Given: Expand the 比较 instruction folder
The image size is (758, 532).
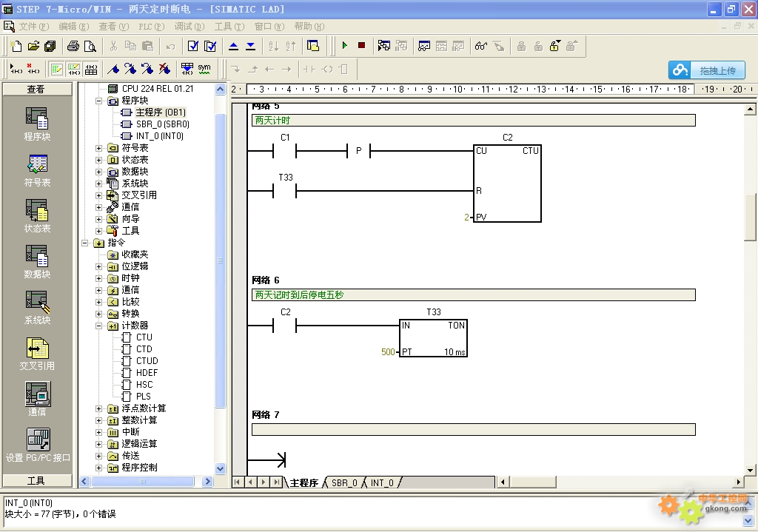Looking at the screenshot, I should (x=99, y=303).
